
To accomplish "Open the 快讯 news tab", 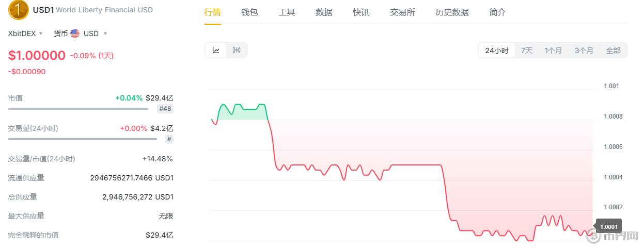I will coord(361,12).
